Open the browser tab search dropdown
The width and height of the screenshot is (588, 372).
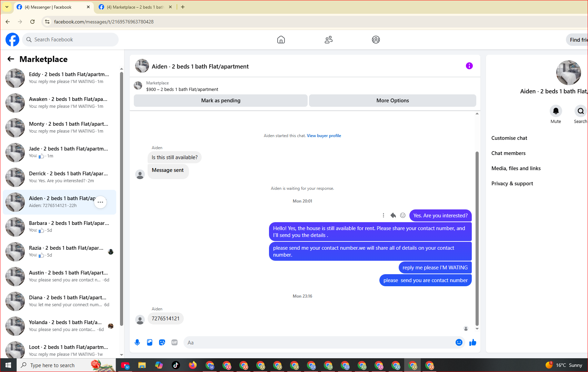[7, 7]
